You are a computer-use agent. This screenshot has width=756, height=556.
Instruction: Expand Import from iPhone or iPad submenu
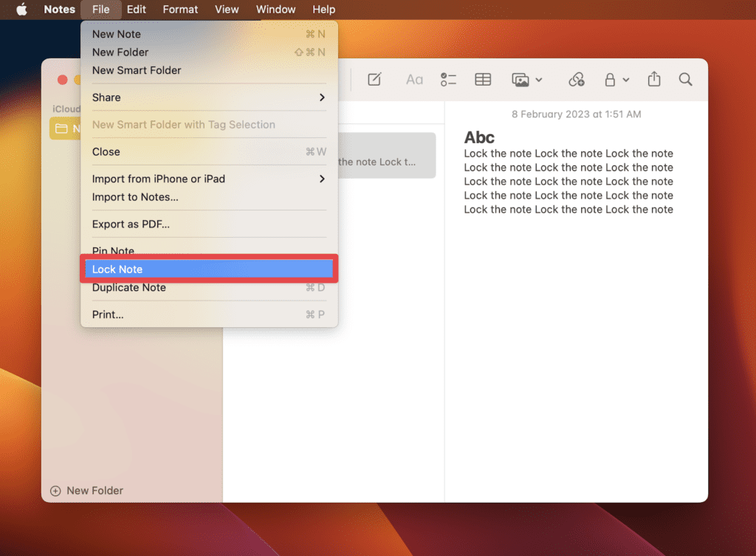point(209,179)
